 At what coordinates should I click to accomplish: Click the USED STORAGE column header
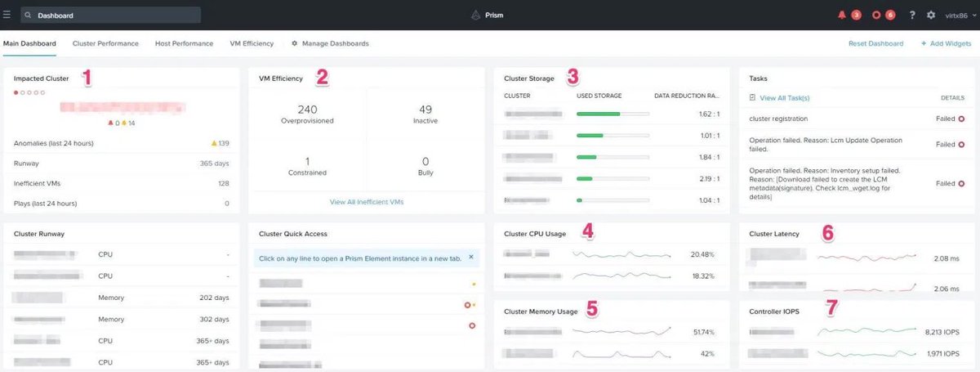click(x=601, y=96)
